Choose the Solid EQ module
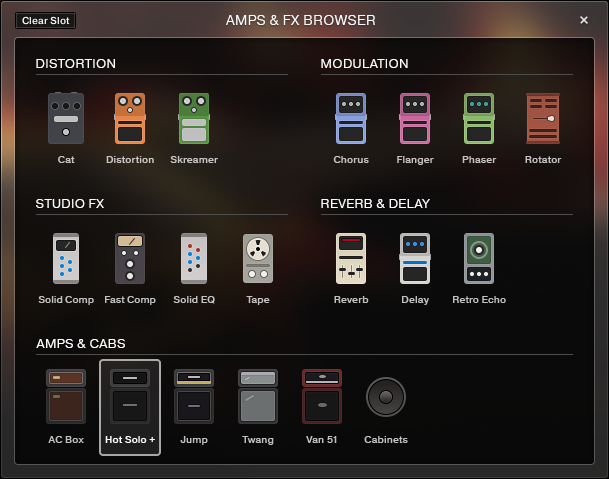The image size is (609, 479). [194, 260]
